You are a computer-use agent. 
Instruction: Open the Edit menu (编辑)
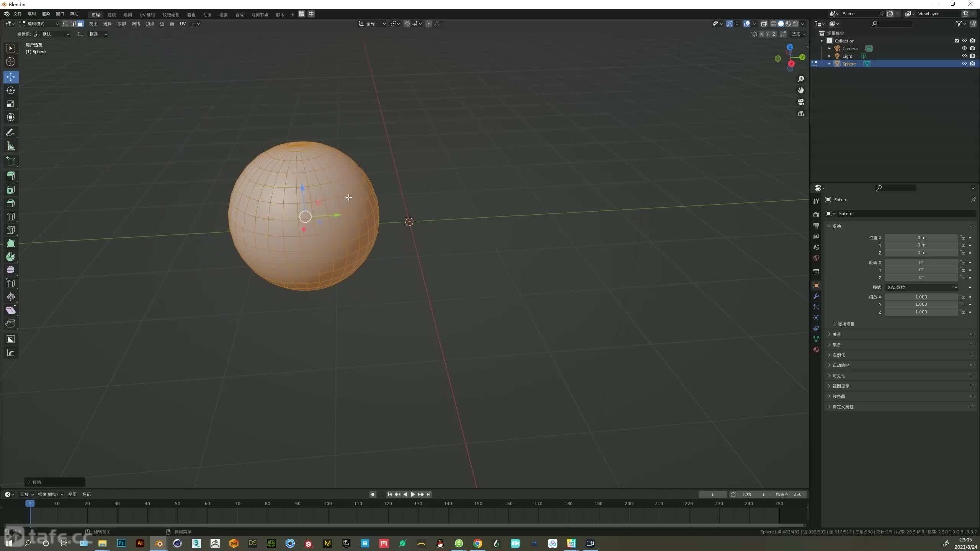coord(32,14)
